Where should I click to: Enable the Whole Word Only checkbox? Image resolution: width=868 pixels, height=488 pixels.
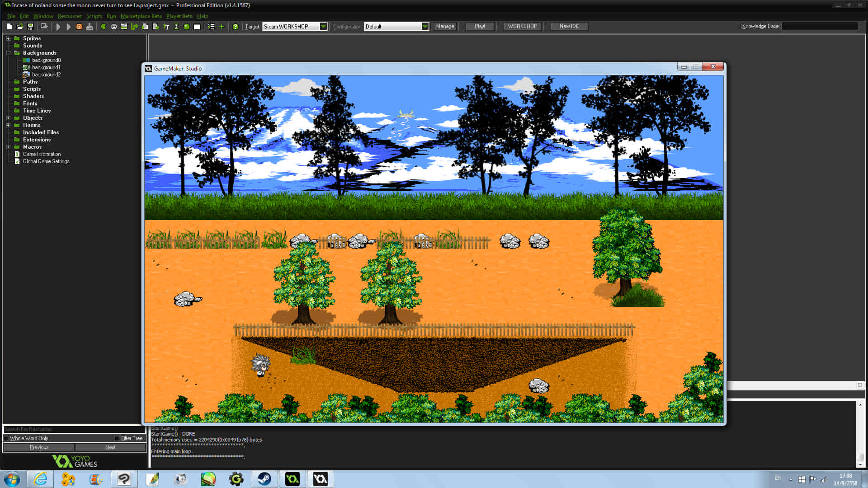6,438
